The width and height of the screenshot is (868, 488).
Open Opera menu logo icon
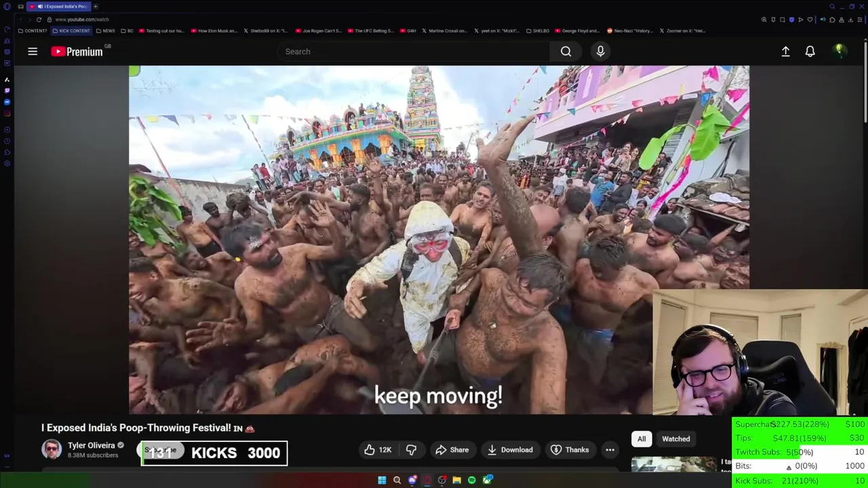pyautogui.click(x=7, y=6)
